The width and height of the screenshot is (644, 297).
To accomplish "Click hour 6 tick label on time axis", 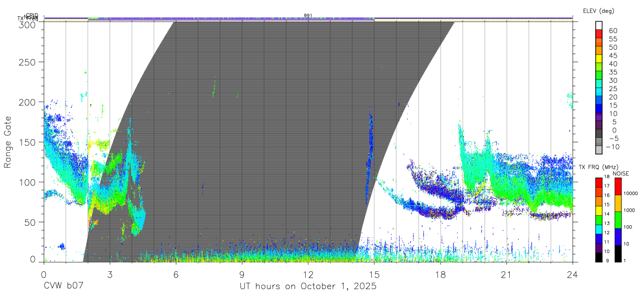I will pyautogui.click(x=176, y=274).
